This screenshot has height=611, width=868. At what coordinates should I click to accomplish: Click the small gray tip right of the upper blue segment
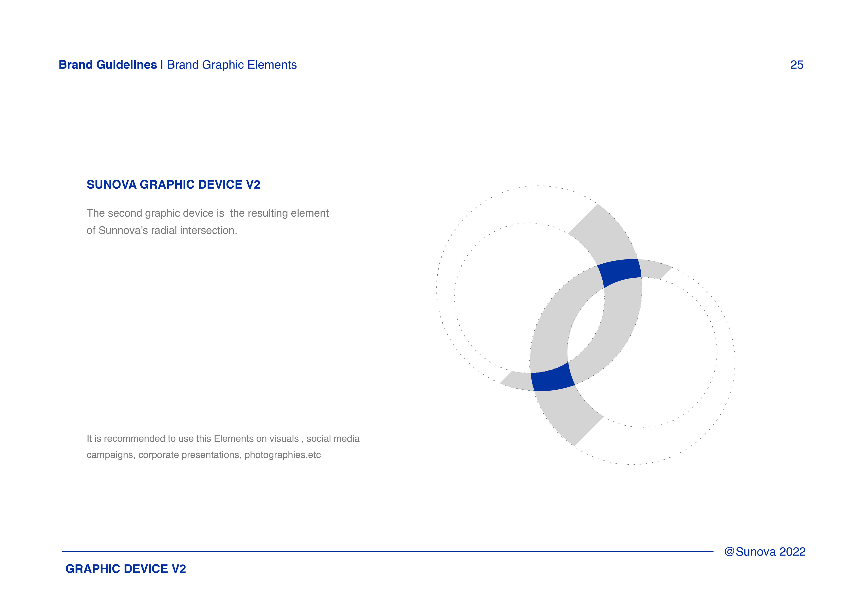coord(653,269)
